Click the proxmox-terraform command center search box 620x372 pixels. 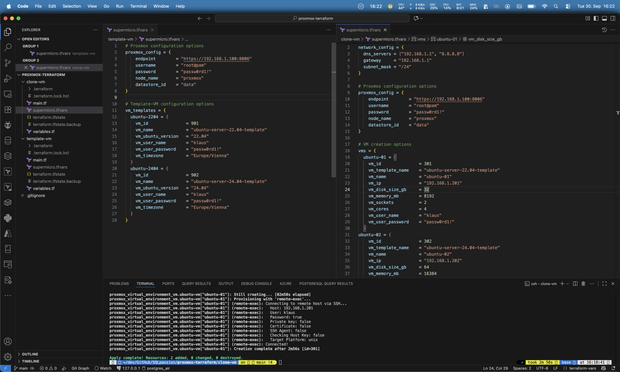click(312, 18)
